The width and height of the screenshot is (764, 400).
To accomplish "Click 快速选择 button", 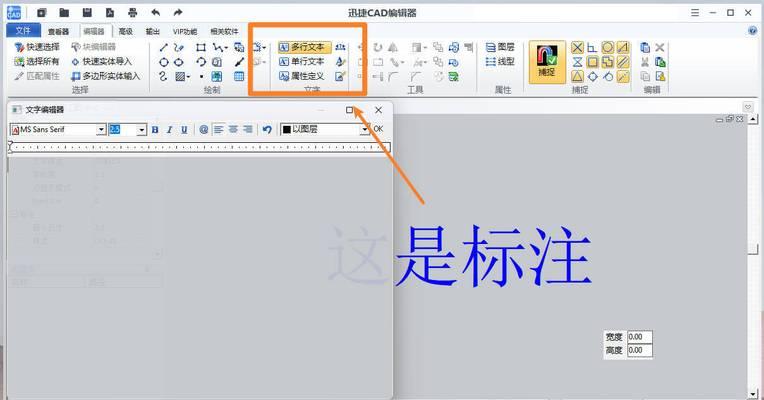I will [37, 47].
